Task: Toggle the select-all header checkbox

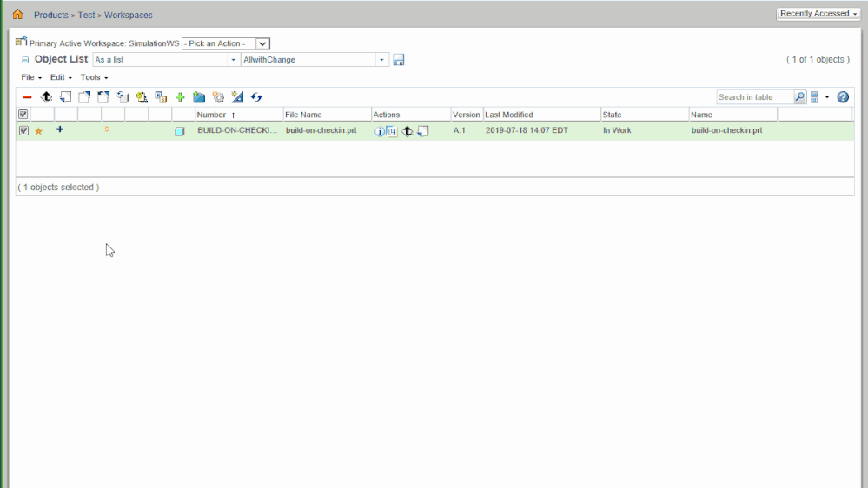Action: point(23,114)
